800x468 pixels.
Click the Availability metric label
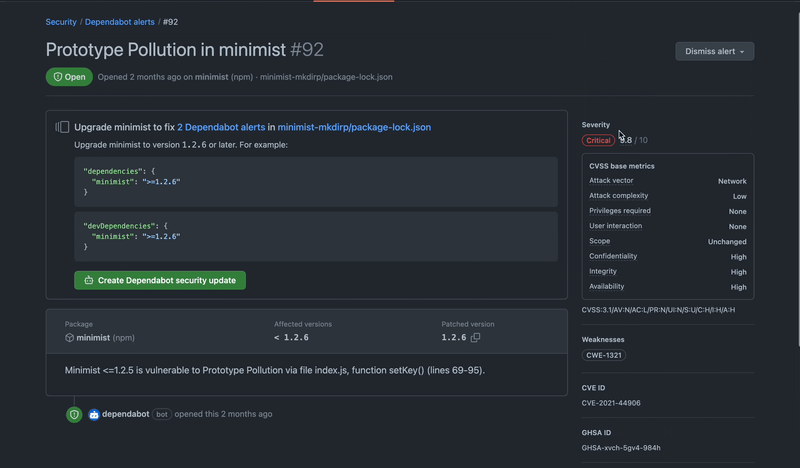click(607, 286)
